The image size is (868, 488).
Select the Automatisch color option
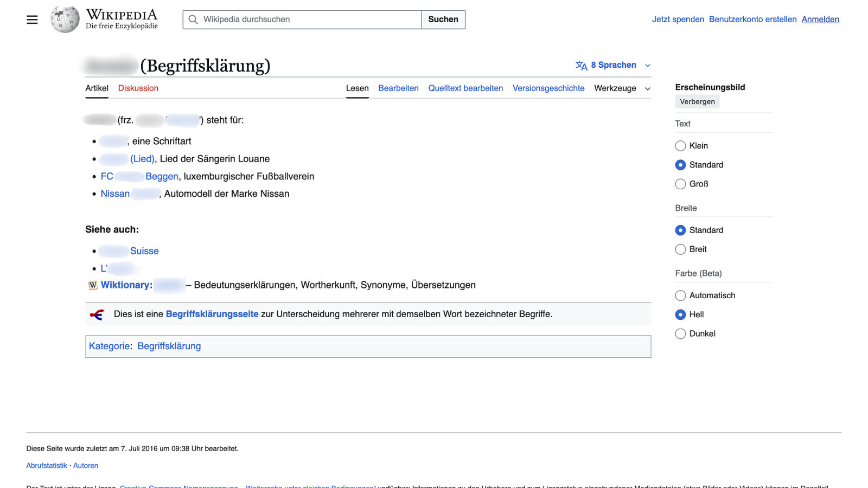click(x=680, y=296)
